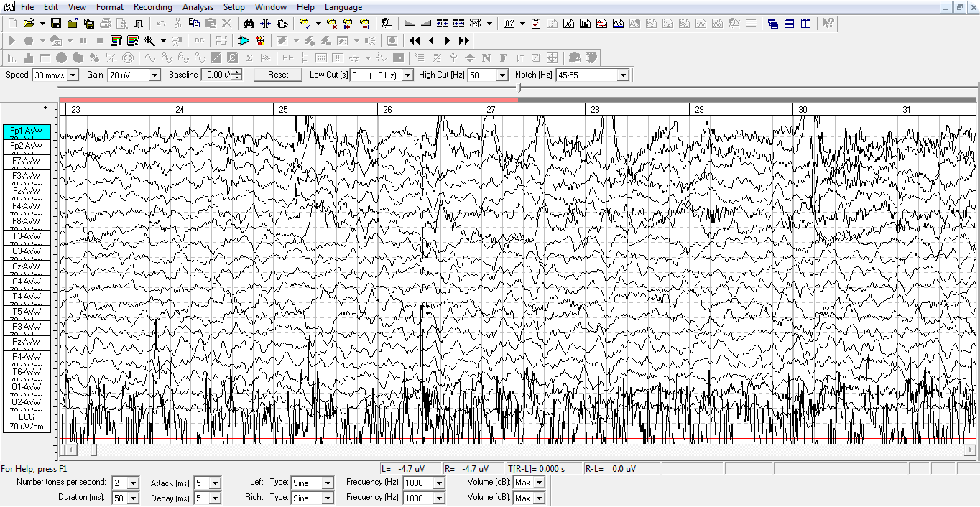Click the recording position slider handle
Viewport: 980px width, 507px height.
519,88
